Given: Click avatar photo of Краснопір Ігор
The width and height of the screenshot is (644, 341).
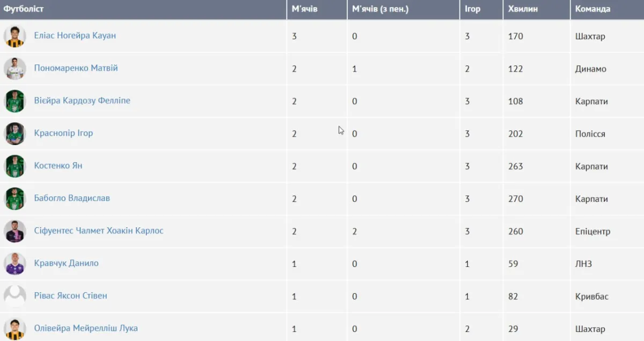Looking at the screenshot, I should tap(14, 134).
